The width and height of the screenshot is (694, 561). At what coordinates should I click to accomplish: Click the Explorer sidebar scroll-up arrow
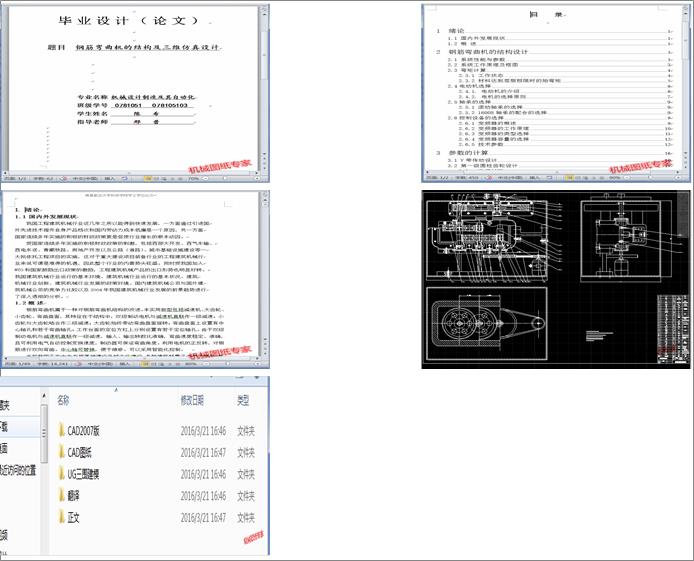coord(44,396)
